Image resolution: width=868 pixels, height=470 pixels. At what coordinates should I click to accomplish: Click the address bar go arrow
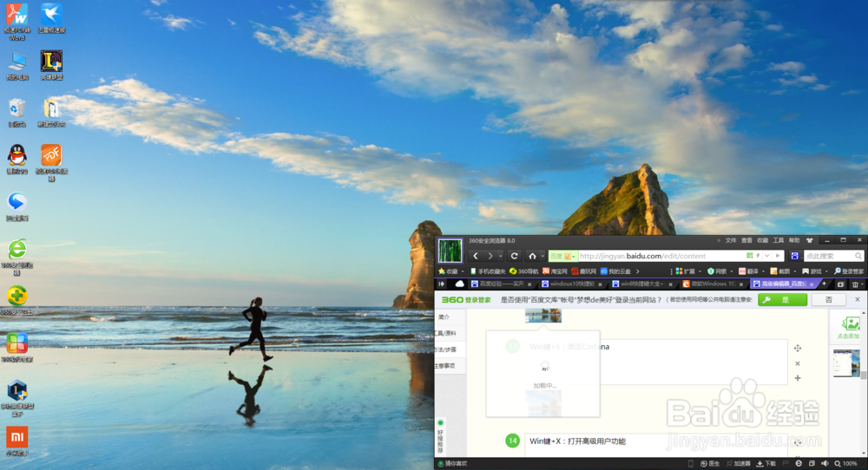click(x=778, y=256)
